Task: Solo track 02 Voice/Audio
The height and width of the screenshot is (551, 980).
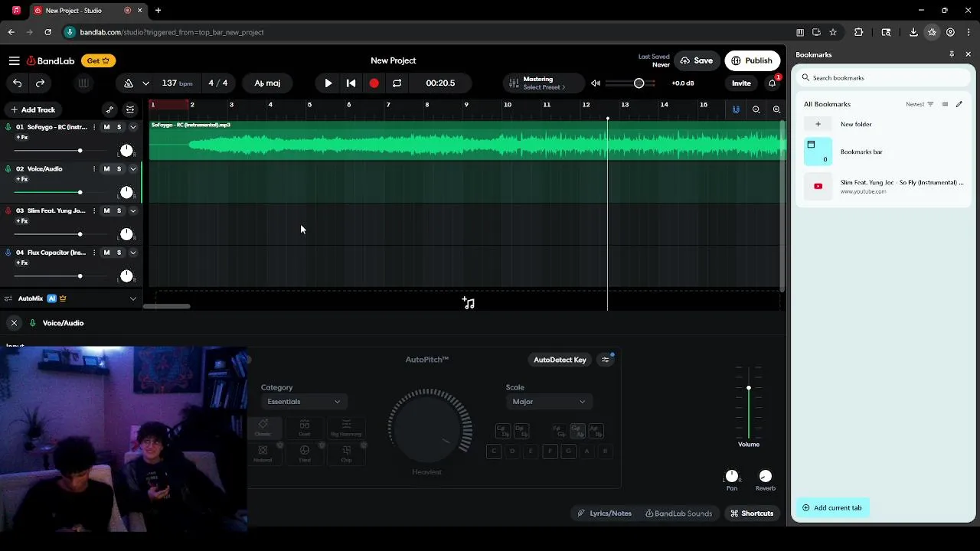Action: 119,169
